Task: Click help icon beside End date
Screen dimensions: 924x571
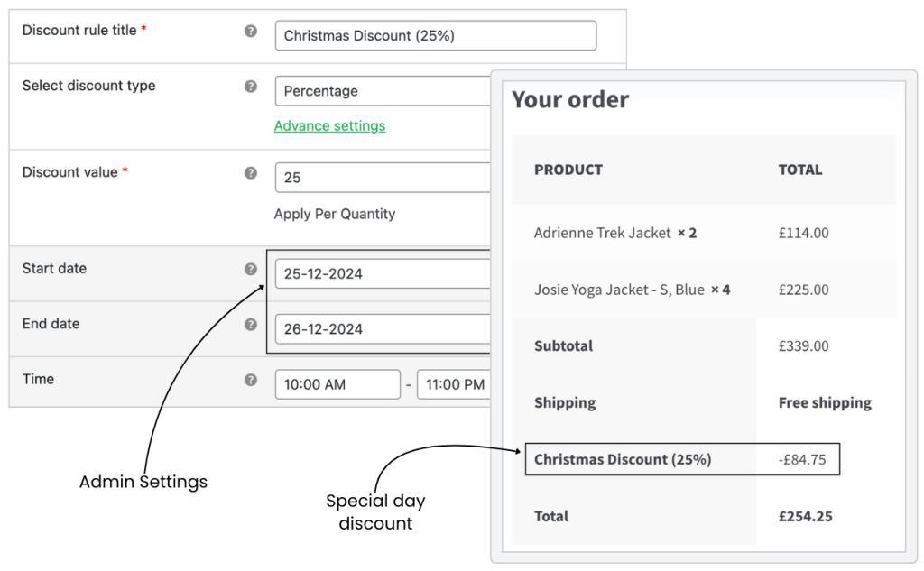Action: 251,325
